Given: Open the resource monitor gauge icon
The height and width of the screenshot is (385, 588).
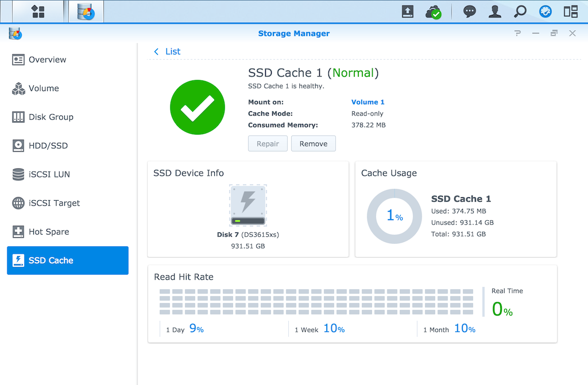Looking at the screenshot, I should pyautogui.click(x=546, y=11).
